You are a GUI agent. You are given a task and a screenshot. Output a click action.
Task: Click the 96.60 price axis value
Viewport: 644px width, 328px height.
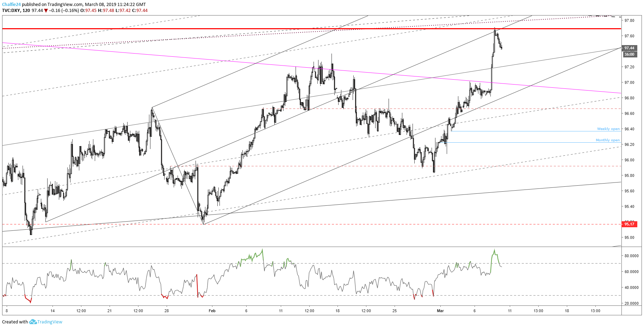point(629,113)
